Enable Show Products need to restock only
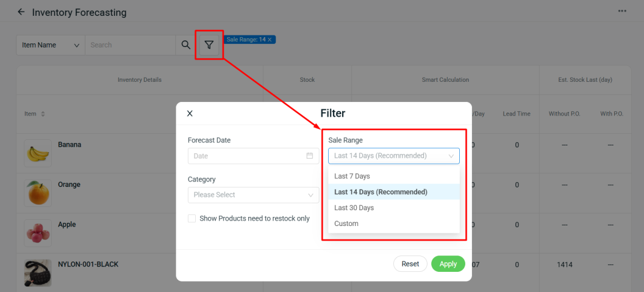 tap(192, 219)
